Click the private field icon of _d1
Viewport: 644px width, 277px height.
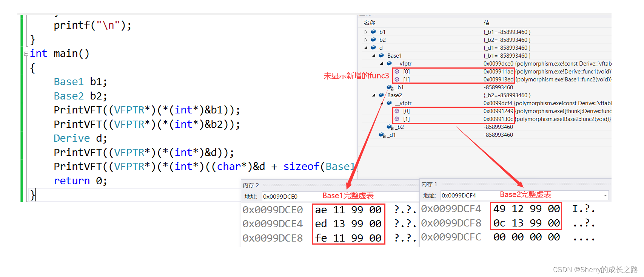pos(382,135)
